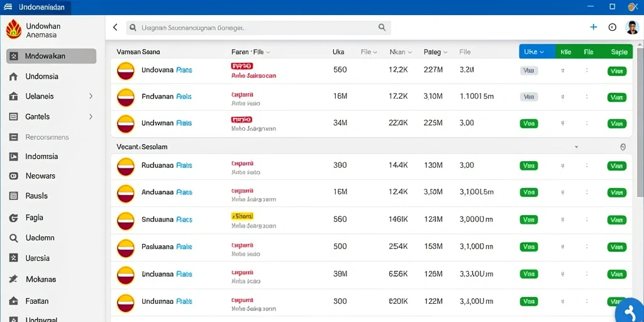The height and width of the screenshot is (322, 644).
Task: Toggle the green Vea status on Unduanaa row
Action: 529,274
